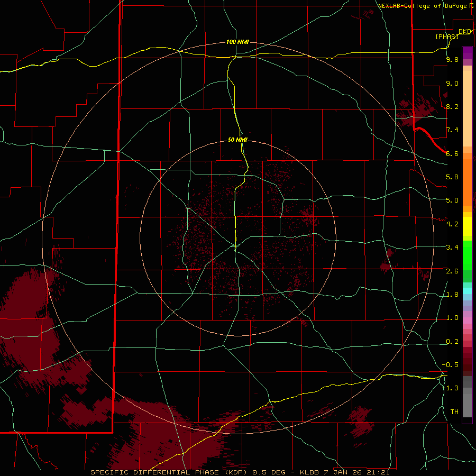The width and height of the screenshot is (476, 476).
Task: Click the 3.4 value on the color scale
Action: point(452,248)
